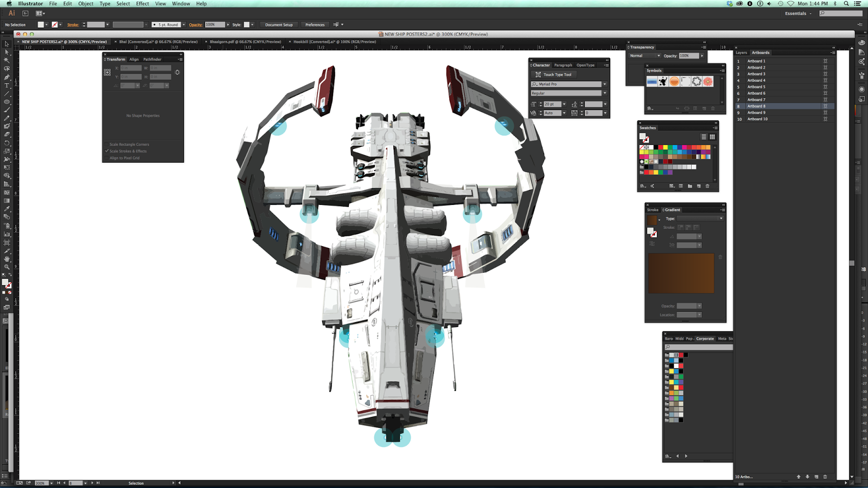Select the Eyedropper tool

click(x=7, y=209)
